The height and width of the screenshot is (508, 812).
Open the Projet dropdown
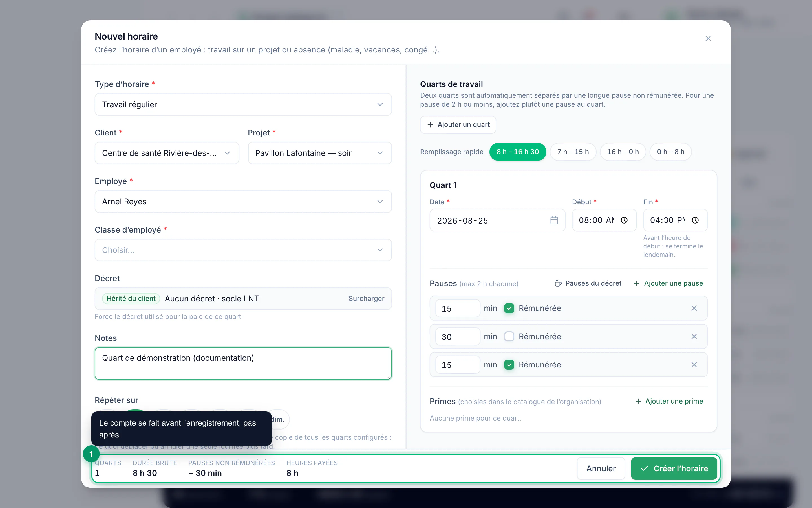pyautogui.click(x=319, y=153)
